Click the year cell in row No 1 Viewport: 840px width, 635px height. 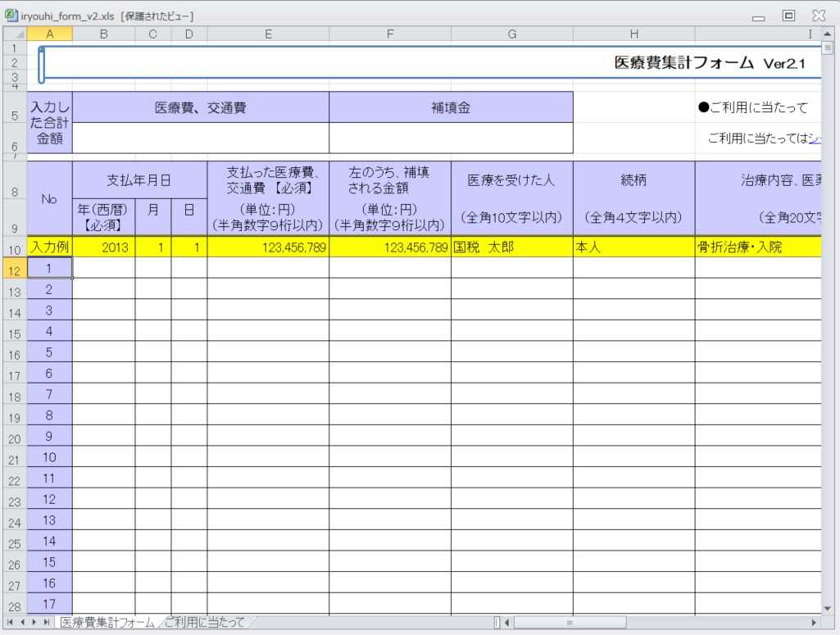click(x=103, y=268)
